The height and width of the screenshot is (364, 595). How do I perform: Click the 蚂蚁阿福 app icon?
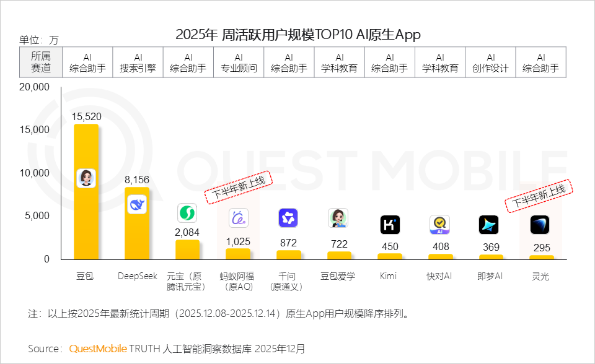point(239,218)
